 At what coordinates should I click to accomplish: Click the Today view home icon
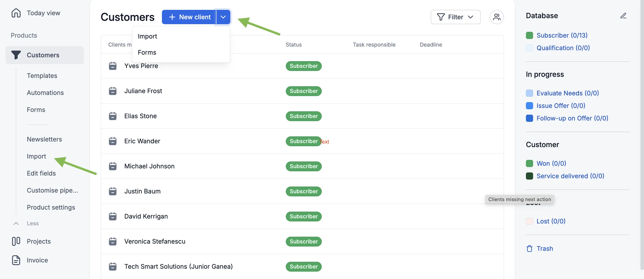coord(16,13)
